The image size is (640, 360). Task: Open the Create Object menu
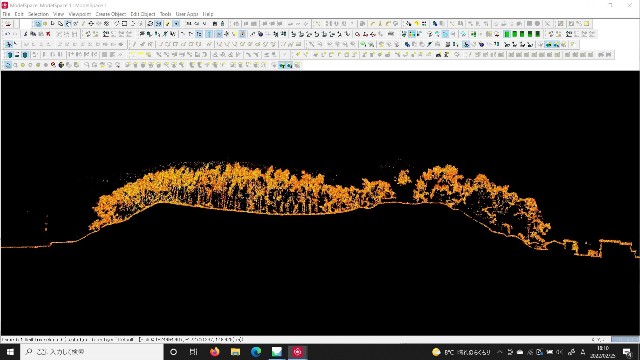(111, 14)
